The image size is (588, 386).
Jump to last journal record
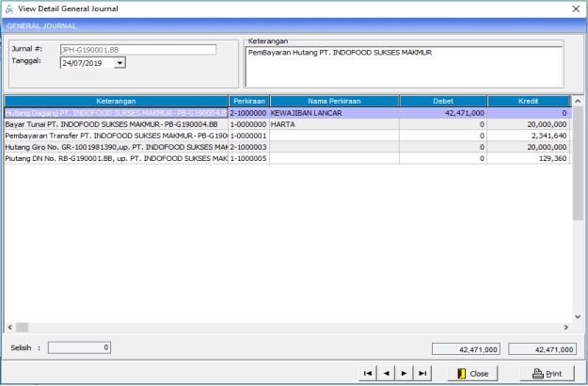tap(422, 374)
